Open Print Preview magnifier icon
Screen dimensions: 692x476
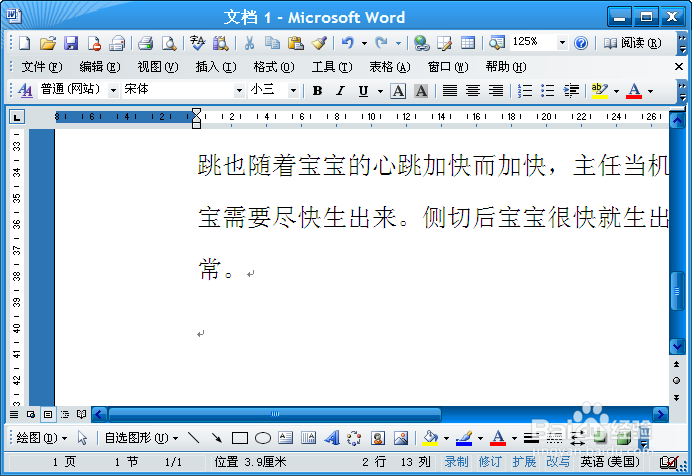click(x=169, y=43)
